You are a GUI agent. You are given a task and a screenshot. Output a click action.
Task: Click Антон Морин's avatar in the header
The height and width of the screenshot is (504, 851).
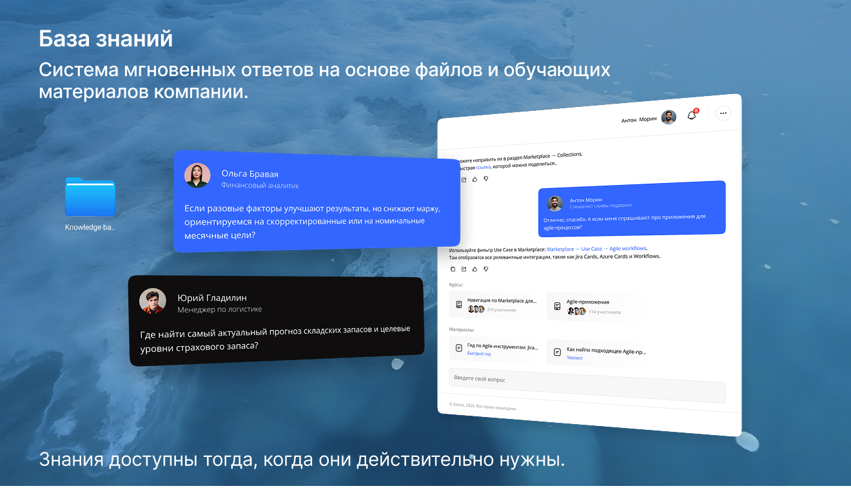[669, 117]
